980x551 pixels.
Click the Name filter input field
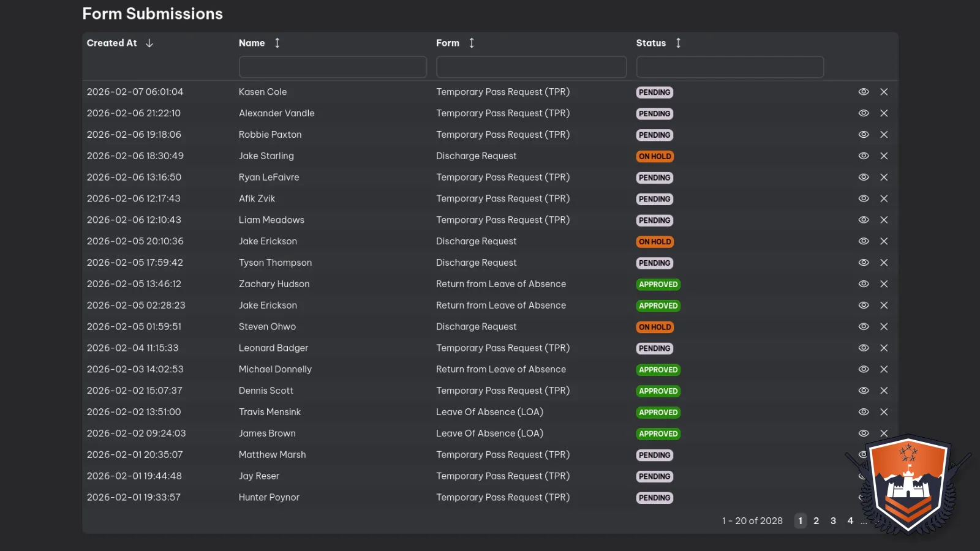(x=333, y=67)
